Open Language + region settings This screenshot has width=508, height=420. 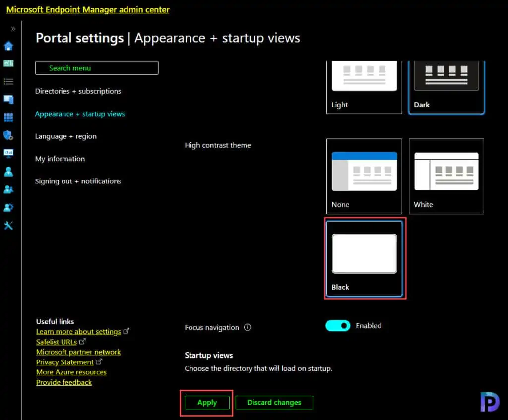[66, 136]
